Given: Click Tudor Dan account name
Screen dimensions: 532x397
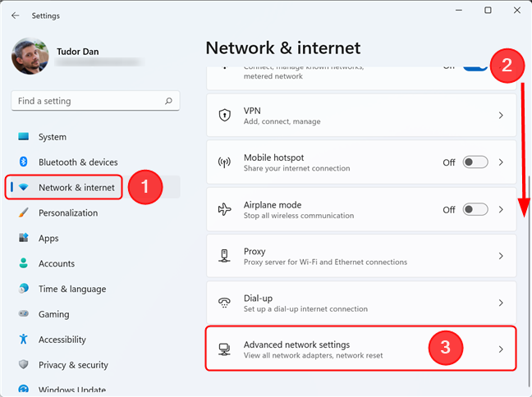Looking at the screenshot, I should pyautogui.click(x=78, y=52).
